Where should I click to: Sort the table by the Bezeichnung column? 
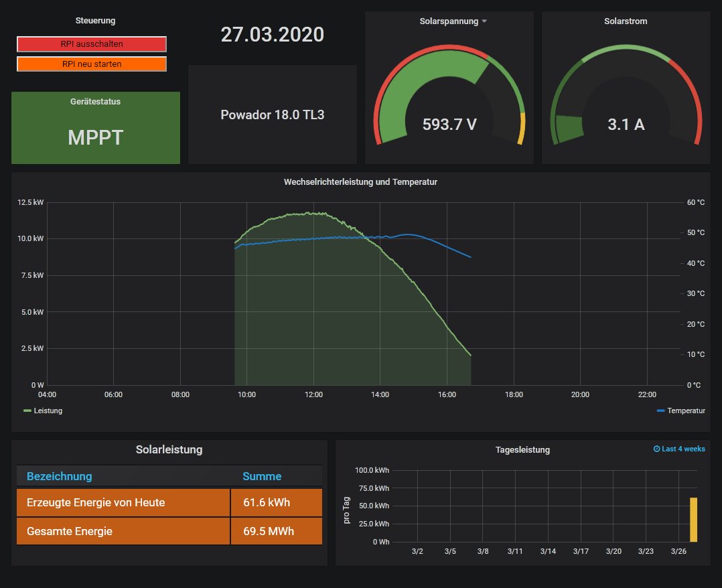(x=60, y=477)
